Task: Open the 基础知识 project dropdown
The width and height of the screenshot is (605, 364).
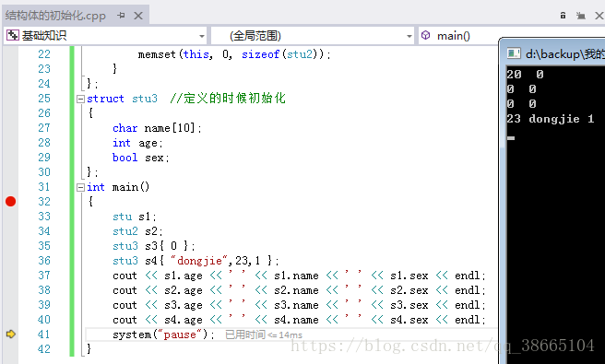Action: (x=202, y=36)
